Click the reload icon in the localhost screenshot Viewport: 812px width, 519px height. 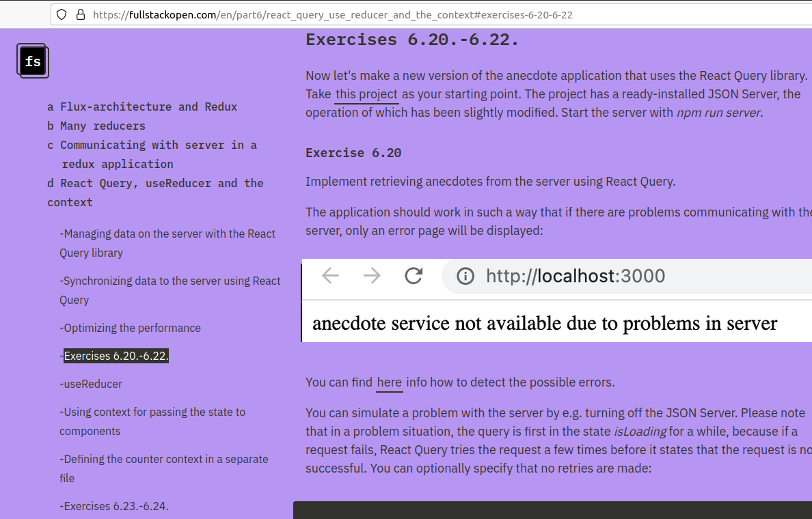click(x=413, y=276)
